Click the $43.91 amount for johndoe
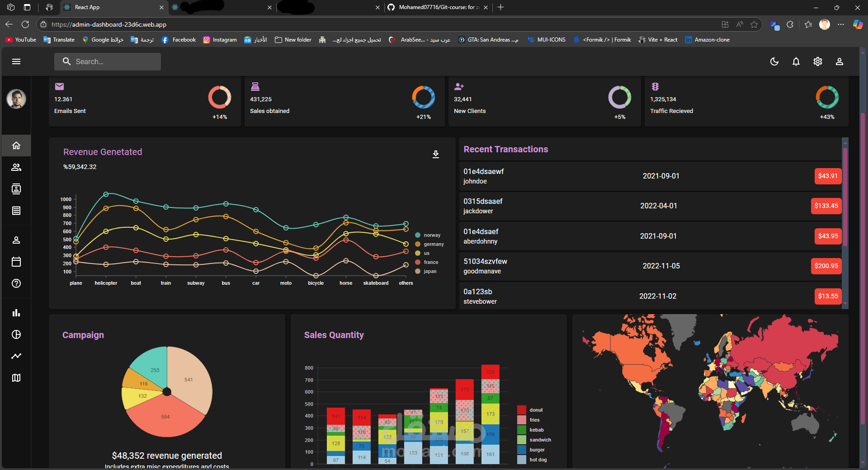 (828, 176)
